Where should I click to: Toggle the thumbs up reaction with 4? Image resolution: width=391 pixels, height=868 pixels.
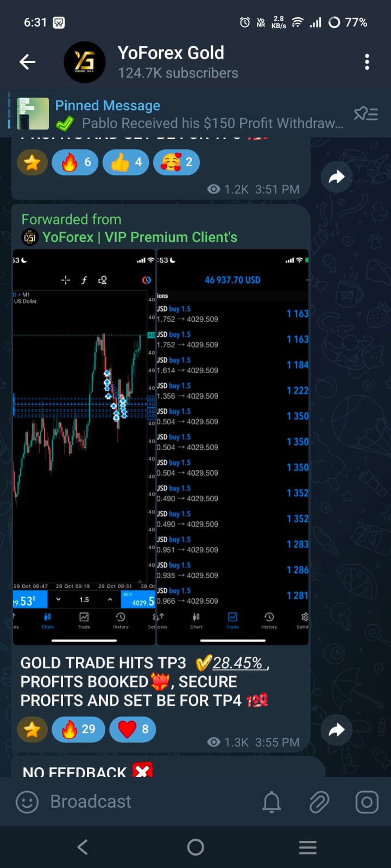point(125,162)
